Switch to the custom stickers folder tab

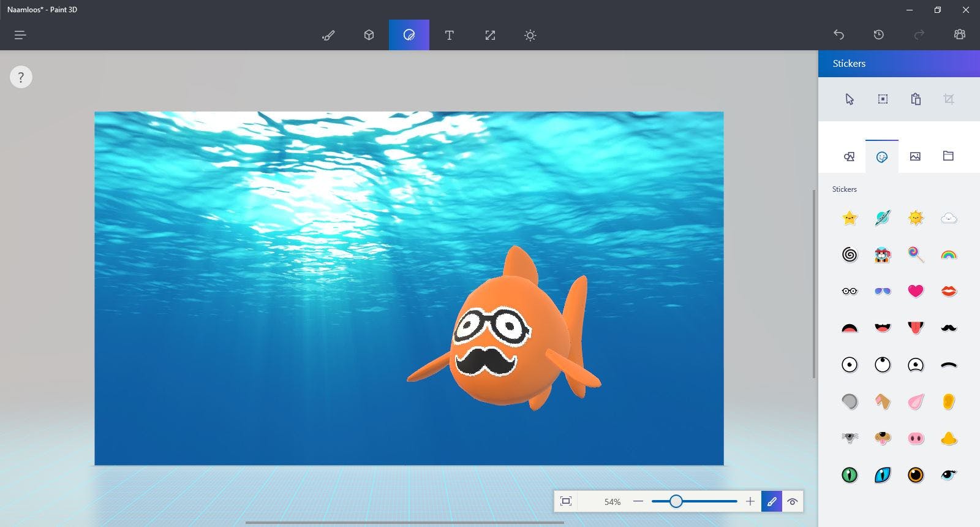click(948, 156)
